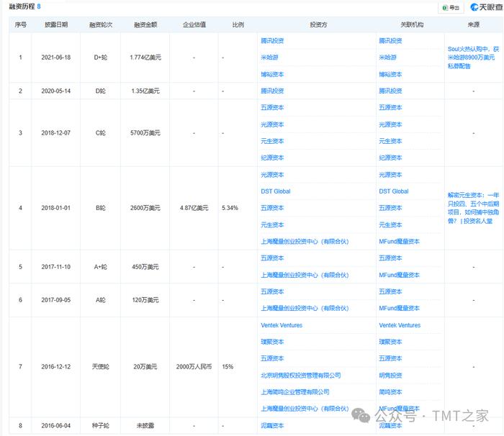This screenshot has height=436, width=504.
Task: Open investor 腾讯投资 in the D轮 row
Action: point(272,91)
